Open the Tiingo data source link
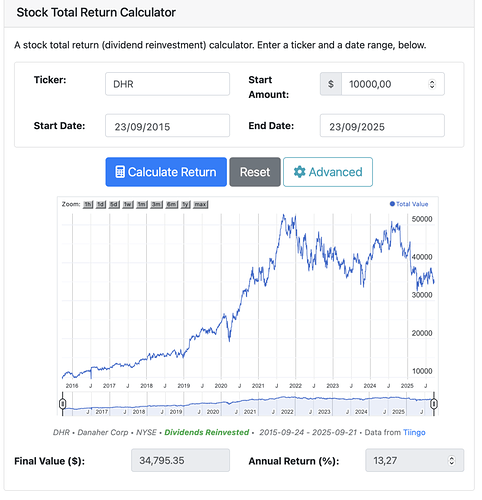Screen dimensions: 482x500 [x=414, y=432]
